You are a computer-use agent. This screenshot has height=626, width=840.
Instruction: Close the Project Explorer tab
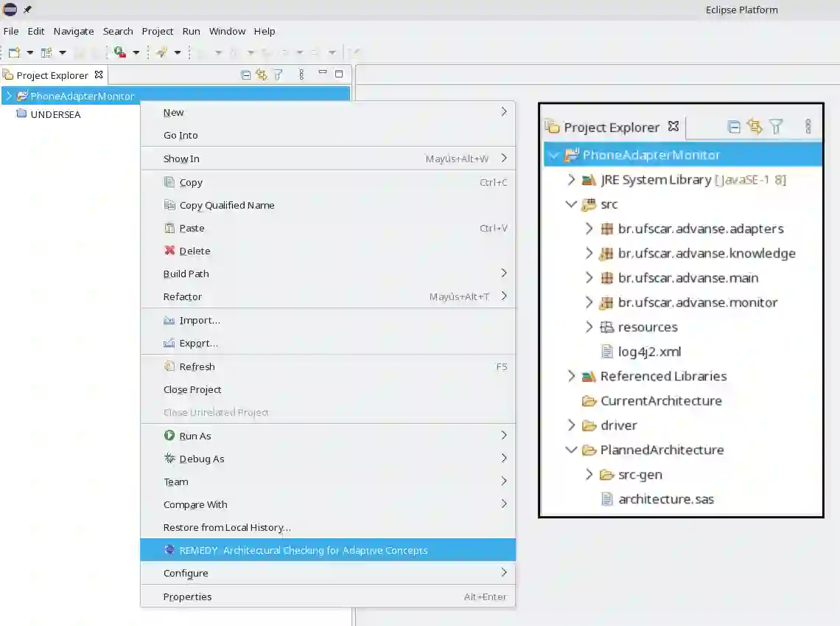pyautogui.click(x=99, y=74)
